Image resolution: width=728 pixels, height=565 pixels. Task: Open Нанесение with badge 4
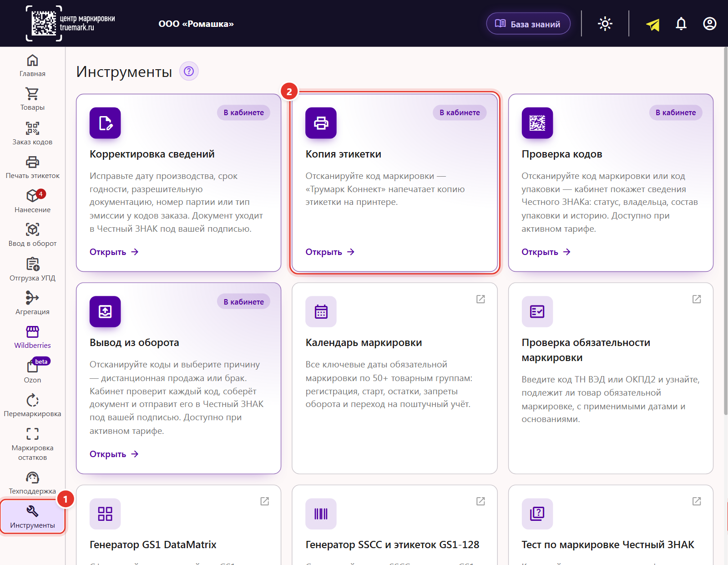[32, 201]
